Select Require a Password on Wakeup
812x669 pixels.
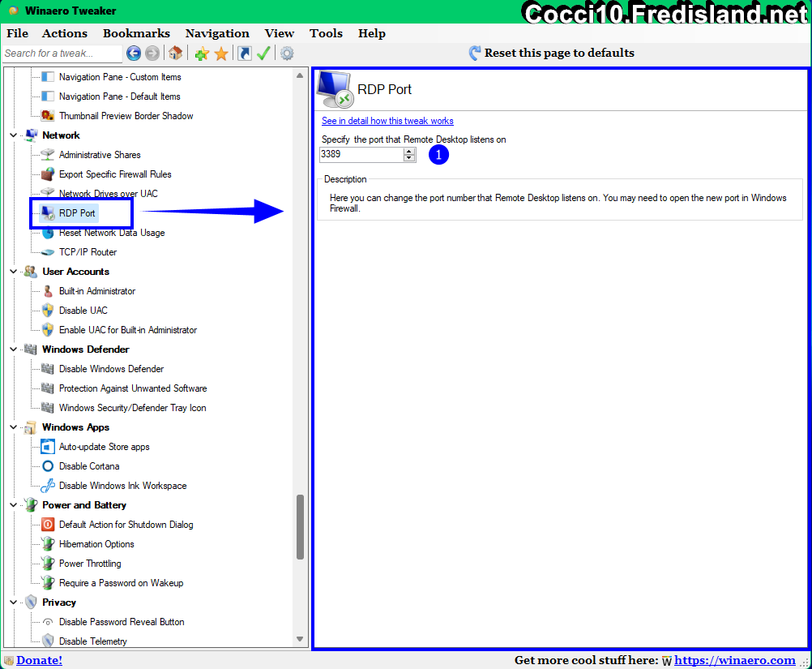pyautogui.click(x=122, y=583)
